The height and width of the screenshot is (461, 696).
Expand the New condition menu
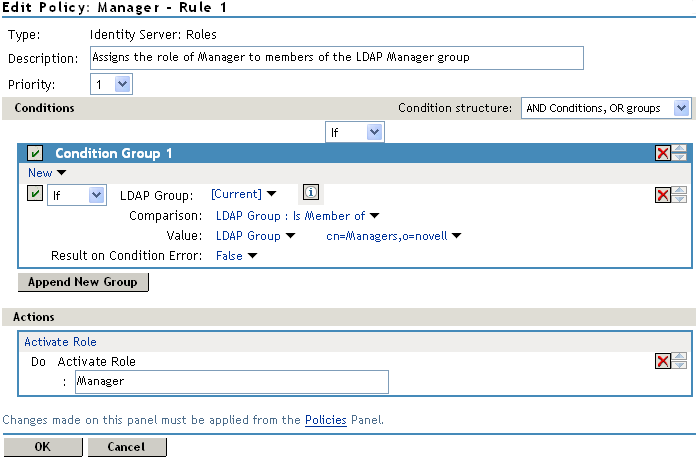coord(40,173)
